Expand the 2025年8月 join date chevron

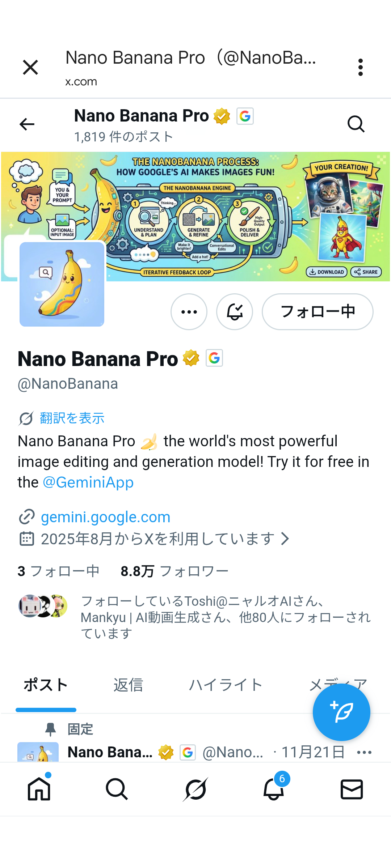pos(285,539)
